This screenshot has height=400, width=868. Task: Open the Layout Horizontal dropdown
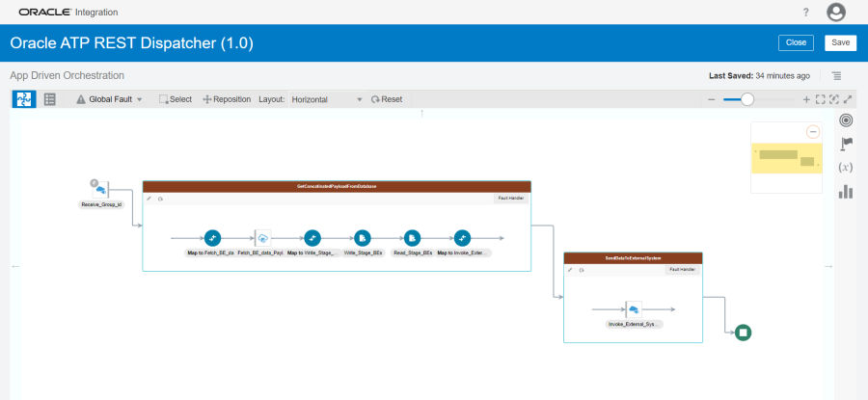pos(327,99)
